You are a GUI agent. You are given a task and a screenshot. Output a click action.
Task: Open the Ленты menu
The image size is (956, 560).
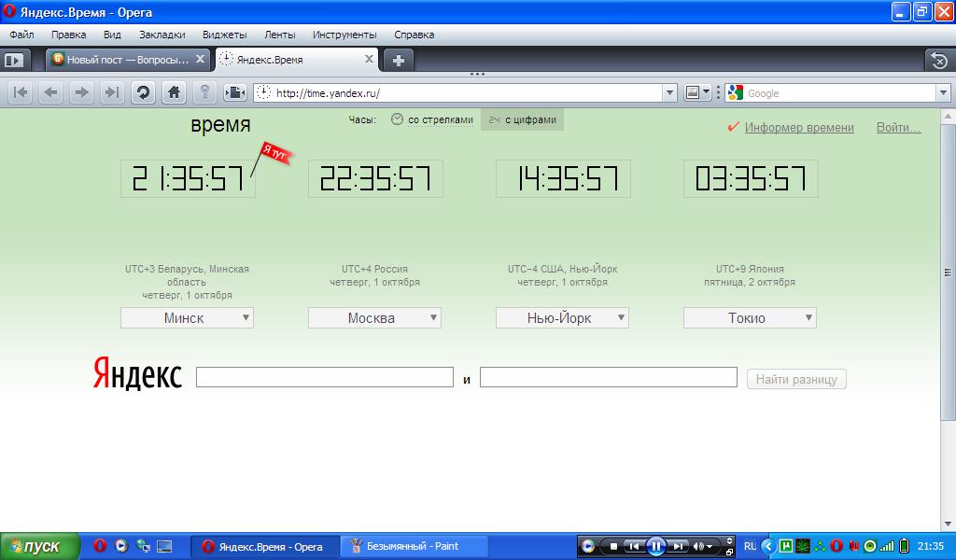[280, 35]
